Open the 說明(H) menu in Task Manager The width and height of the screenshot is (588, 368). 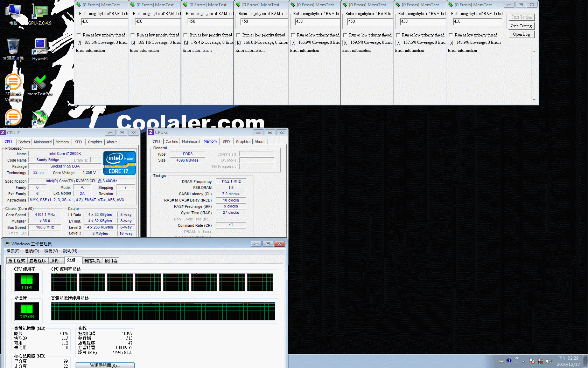tap(70, 251)
